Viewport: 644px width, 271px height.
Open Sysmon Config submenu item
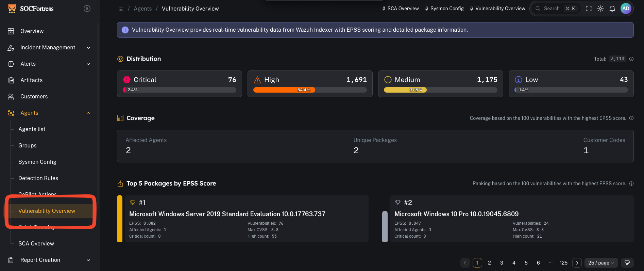tap(37, 162)
